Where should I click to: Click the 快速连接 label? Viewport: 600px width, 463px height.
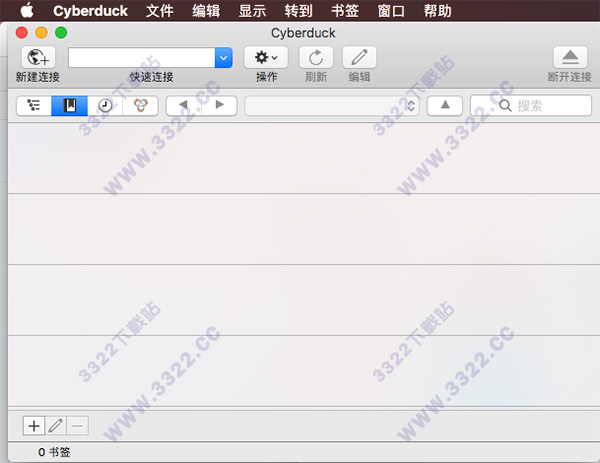coord(152,77)
